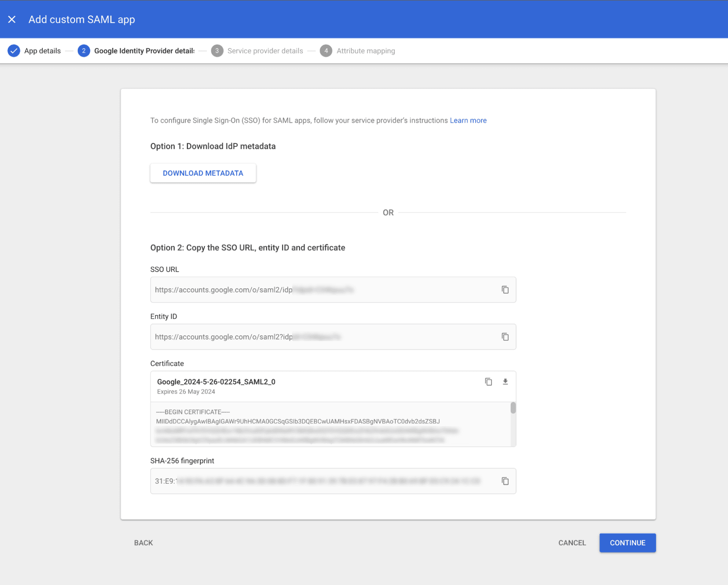Cancel the SAML app setup
This screenshot has height=585, width=728.
click(572, 543)
